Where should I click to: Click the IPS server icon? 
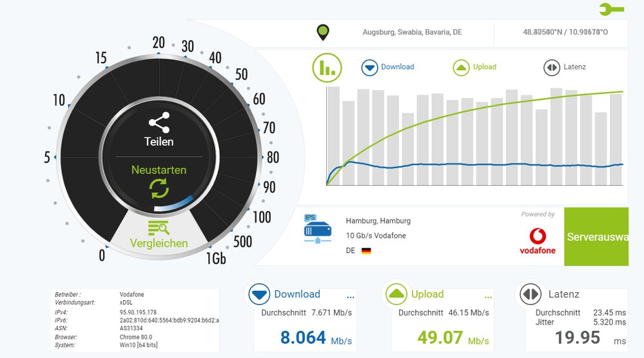coord(317,229)
